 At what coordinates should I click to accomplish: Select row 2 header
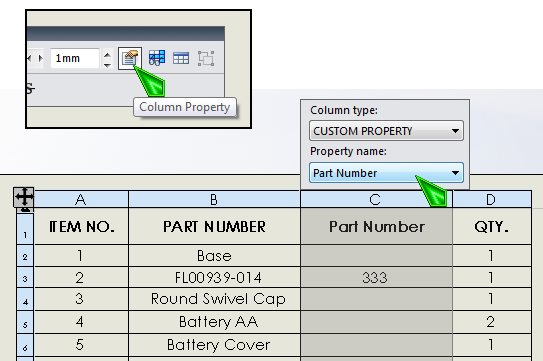pos(25,256)
